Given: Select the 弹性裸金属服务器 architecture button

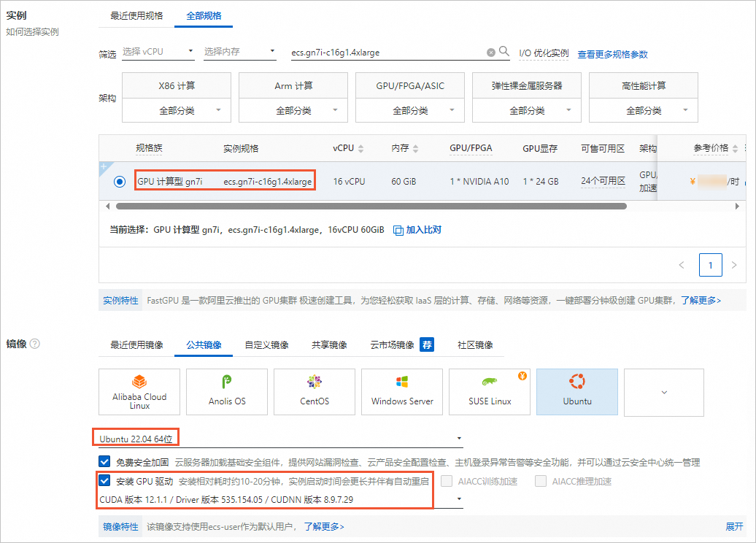Looking at the screenshot, I should [527, 86].
